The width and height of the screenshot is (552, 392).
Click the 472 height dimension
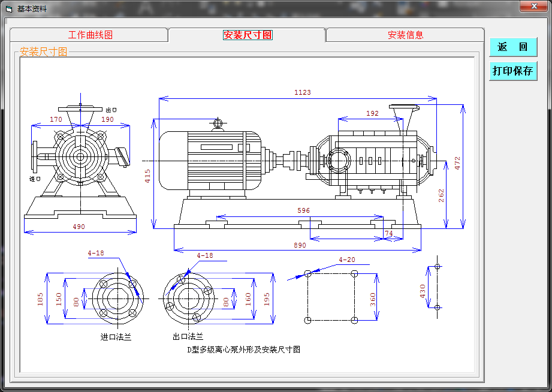pos(457,163)
